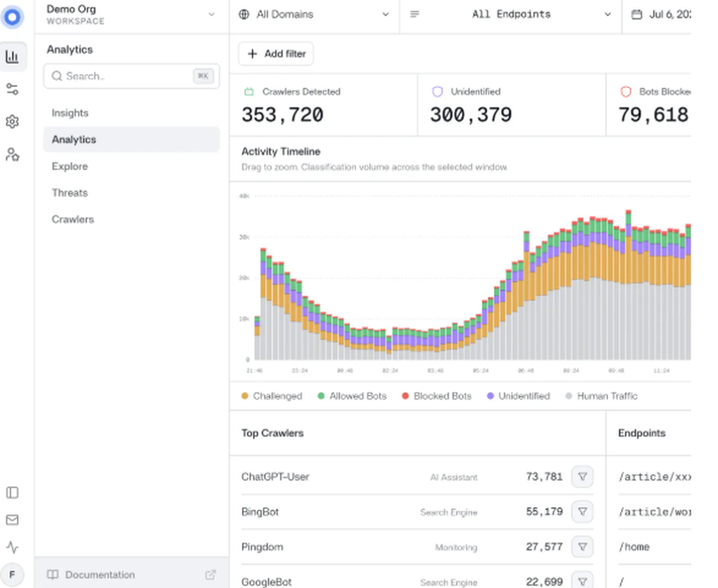Click the magnifier icon in search box

[x=56, y=76]
